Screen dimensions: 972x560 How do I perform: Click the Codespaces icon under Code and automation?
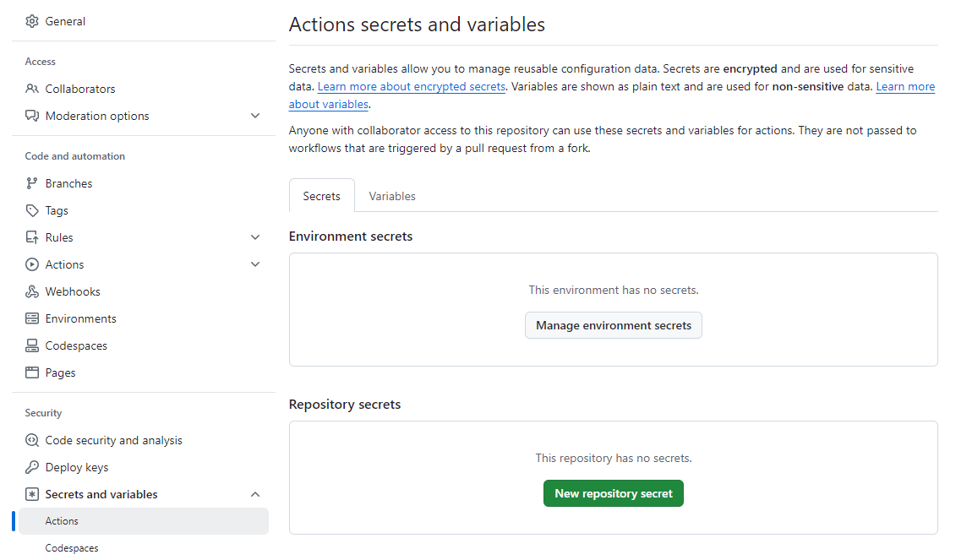pyautogui.click(x=32, y=345)
